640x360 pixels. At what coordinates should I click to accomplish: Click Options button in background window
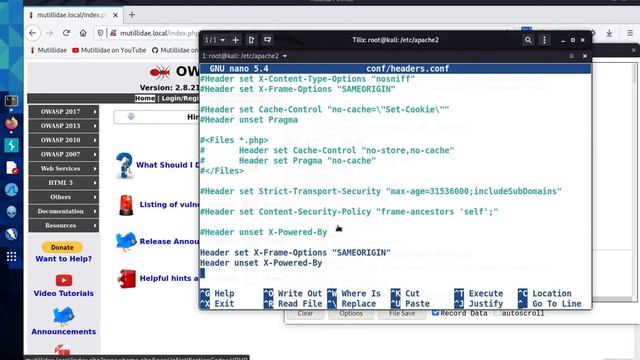(x=351, y=313)
